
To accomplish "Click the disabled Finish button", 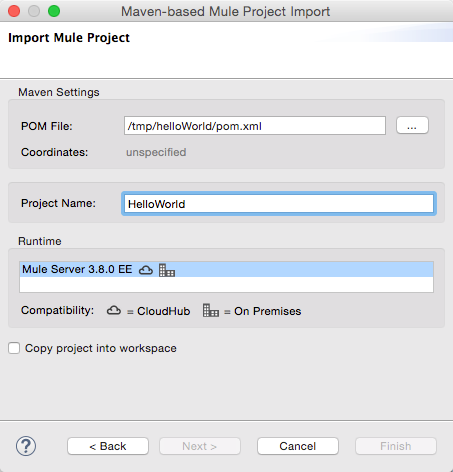I will point(396,446).
